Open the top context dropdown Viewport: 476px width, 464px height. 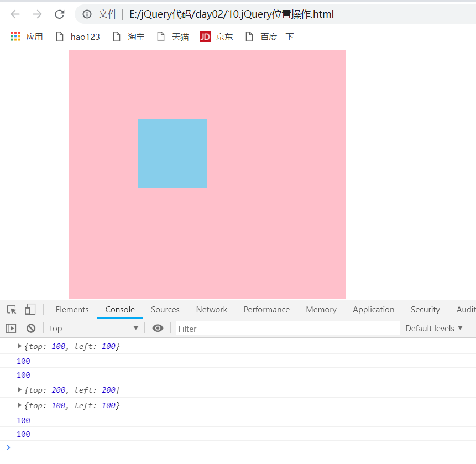pyautogui.click(x=94, y=329)
